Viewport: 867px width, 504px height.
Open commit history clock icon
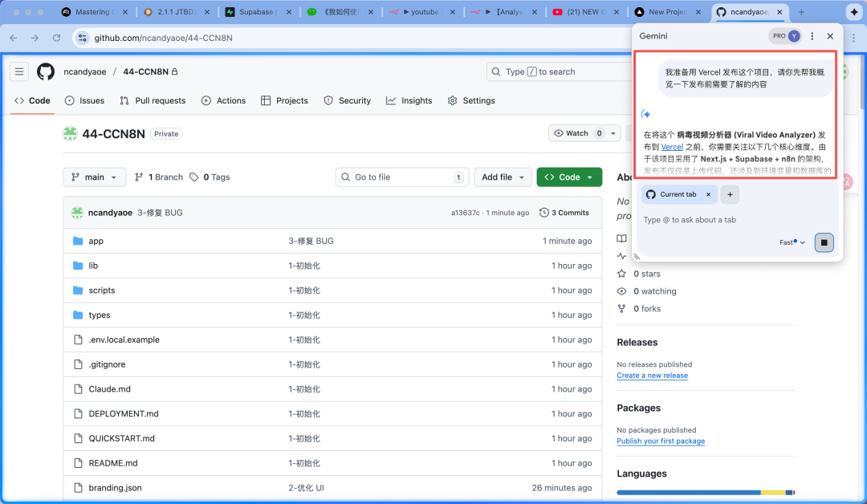[x=544, y=213]
